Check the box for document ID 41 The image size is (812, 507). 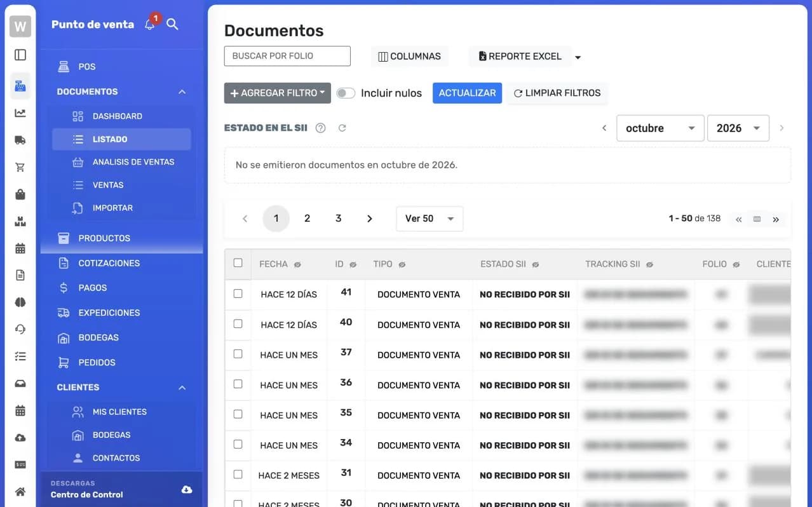(x=238, y=294)
